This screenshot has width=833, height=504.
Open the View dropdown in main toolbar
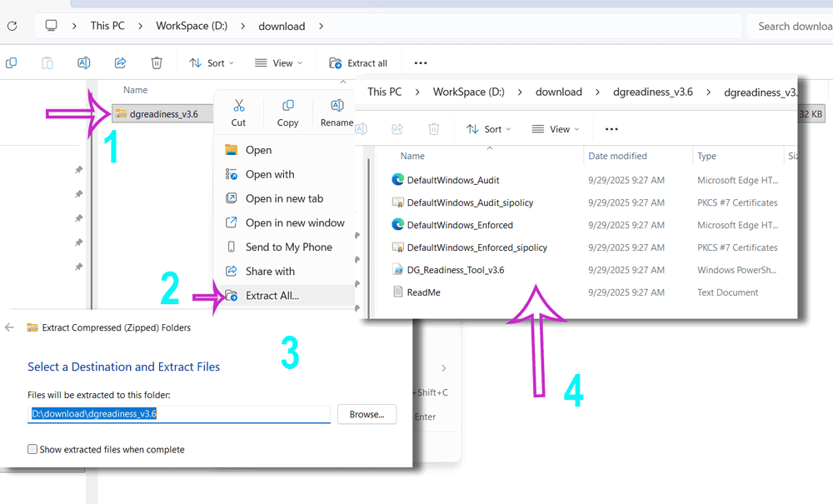(x=278, y=63)
